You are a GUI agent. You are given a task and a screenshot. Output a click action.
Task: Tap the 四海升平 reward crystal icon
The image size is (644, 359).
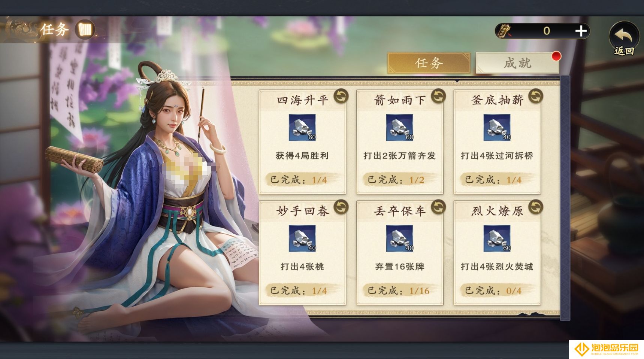pos(302,128)
